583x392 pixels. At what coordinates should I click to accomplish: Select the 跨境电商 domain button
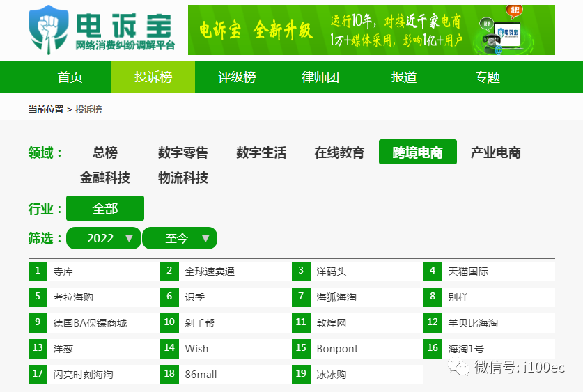(x=417, y=152)
